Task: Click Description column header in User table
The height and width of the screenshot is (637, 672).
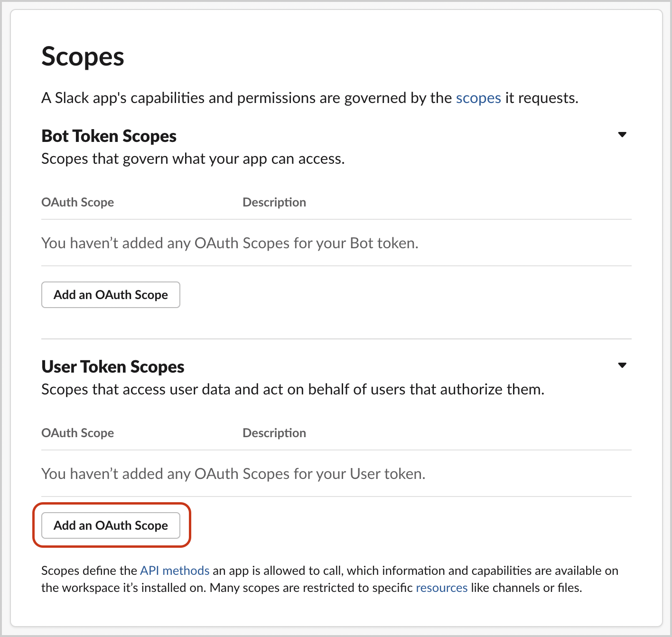Action: point(274,433)
